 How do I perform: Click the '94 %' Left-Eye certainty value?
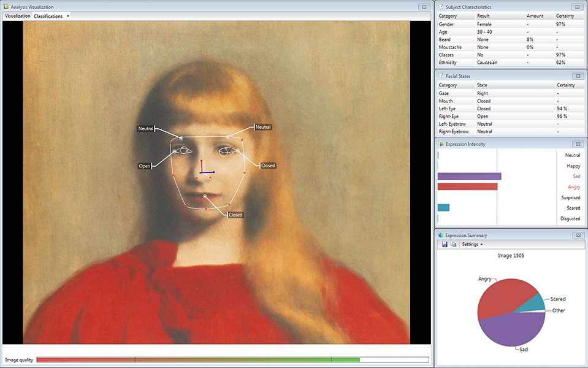click(x=562, y=109)
